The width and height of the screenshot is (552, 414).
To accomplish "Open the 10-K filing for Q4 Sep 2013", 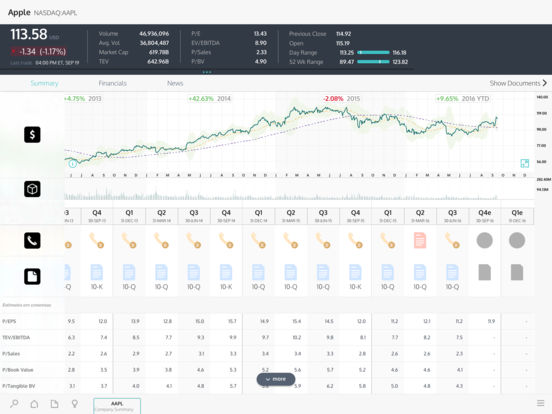I will [x=96, y=277].
